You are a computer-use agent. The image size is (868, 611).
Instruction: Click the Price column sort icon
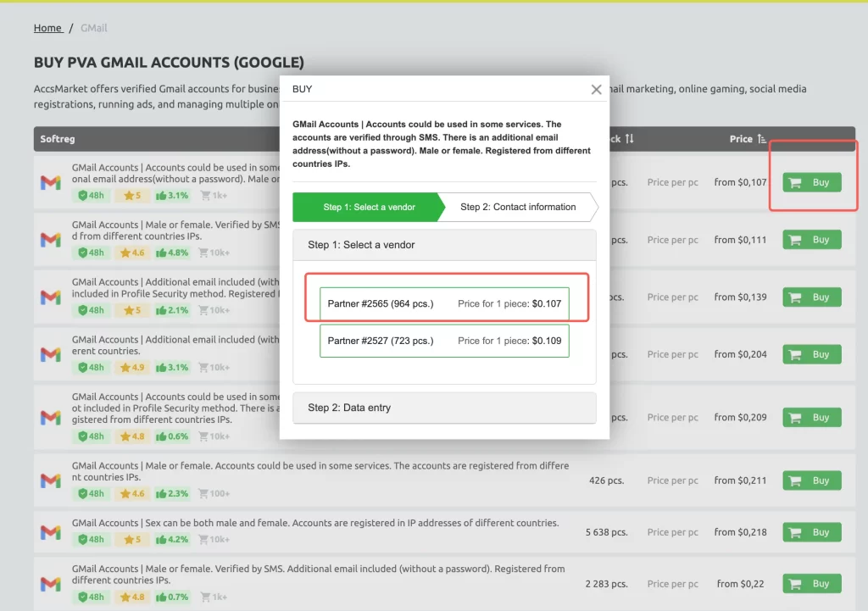point(761,139)
